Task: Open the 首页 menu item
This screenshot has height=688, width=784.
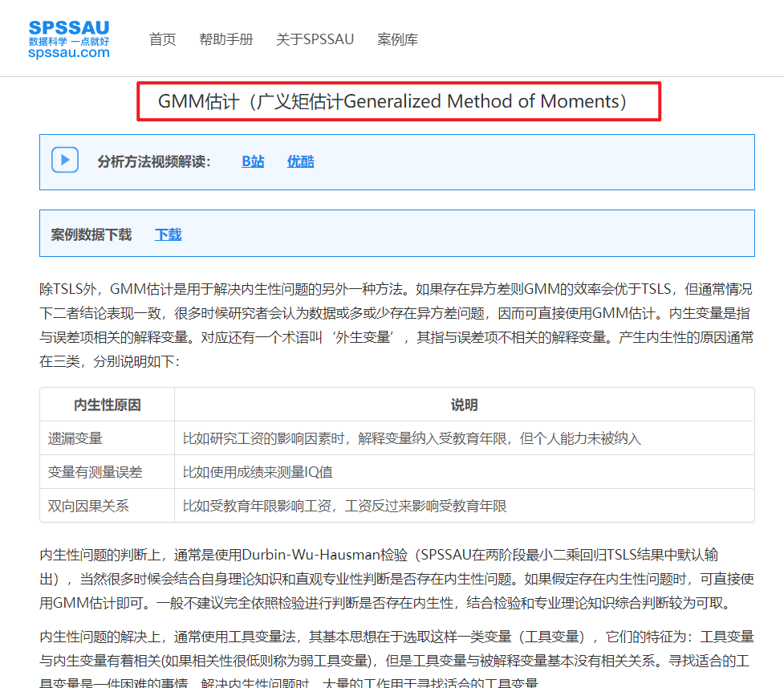Action: [x=163, y=39]
